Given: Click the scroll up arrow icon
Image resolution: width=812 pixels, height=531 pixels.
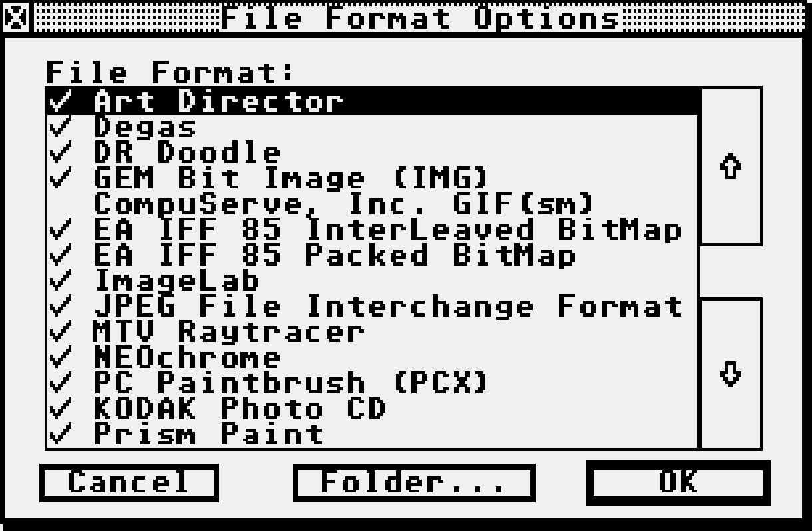Looking at the screenshot, I should click(731, 166).
